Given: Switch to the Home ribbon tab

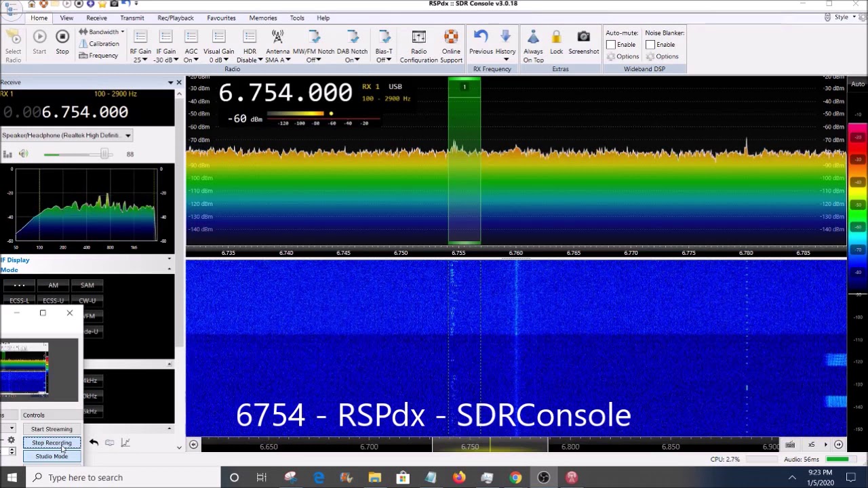Looking at the screenshot, I should coord(39,18).
